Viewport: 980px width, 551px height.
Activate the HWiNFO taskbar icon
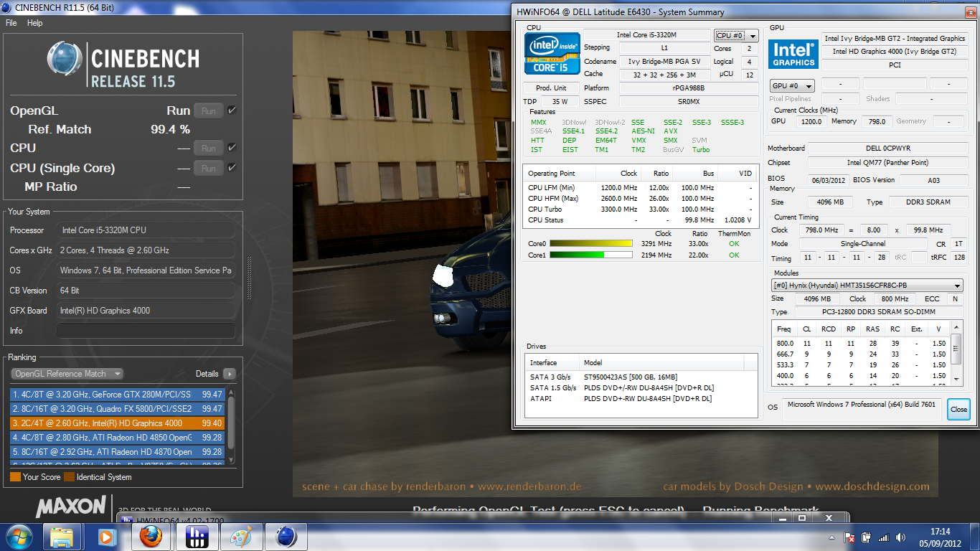[196, 536]
